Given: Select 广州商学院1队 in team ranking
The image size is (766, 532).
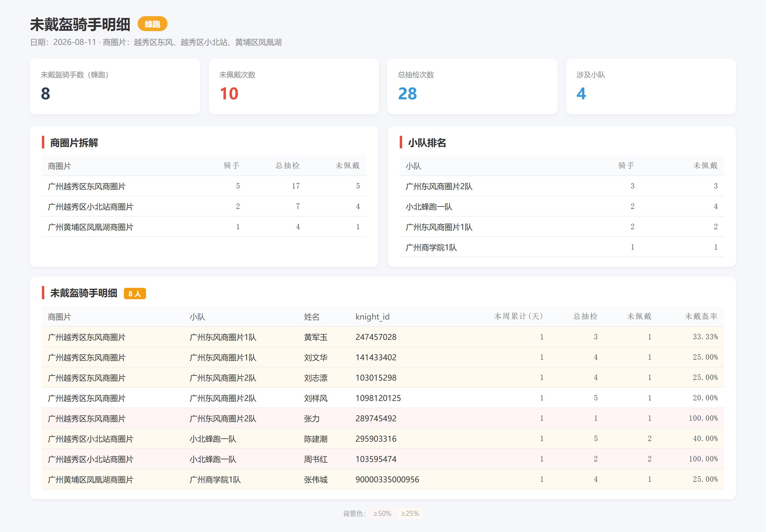Looking at the screenshot, I should (x=562, y=247).
